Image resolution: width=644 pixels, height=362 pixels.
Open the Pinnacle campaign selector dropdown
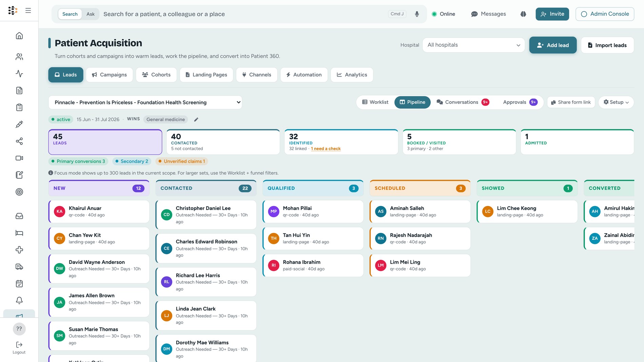click(145, 102)
